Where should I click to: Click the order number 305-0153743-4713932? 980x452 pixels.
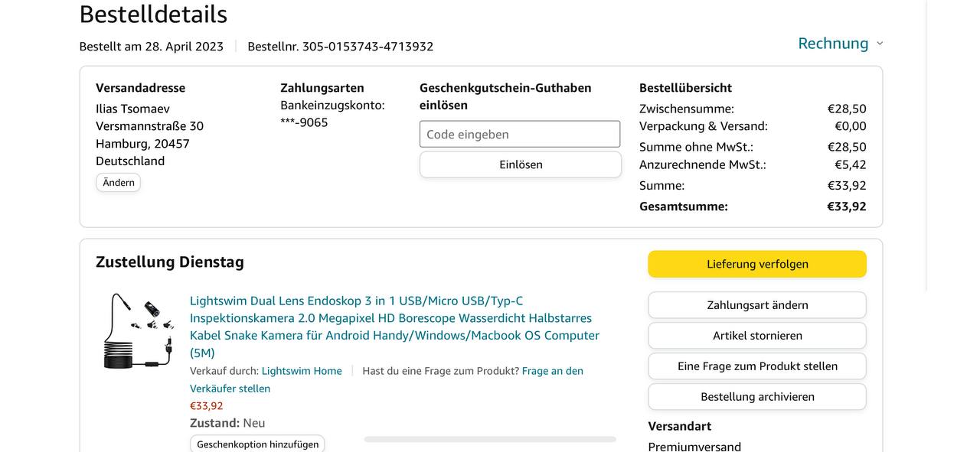(x=367, y=47)
